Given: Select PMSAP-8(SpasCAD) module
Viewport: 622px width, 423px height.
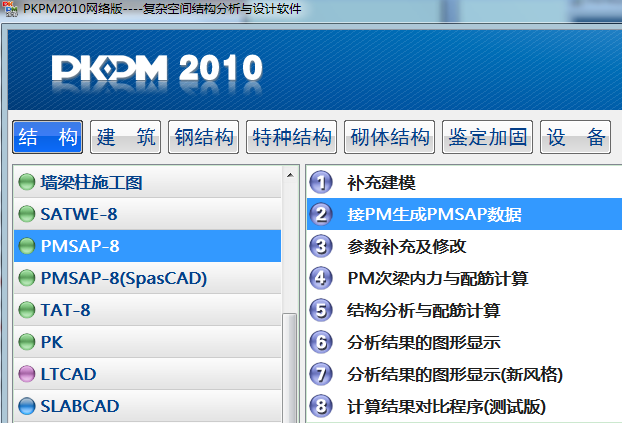Looking at the screenshot, I should (x=148, y=278).
